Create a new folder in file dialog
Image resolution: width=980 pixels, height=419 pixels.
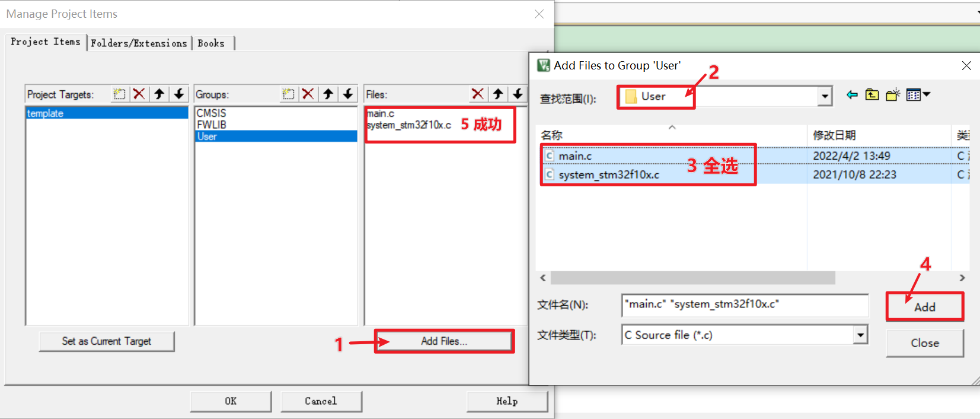point(893,95)
